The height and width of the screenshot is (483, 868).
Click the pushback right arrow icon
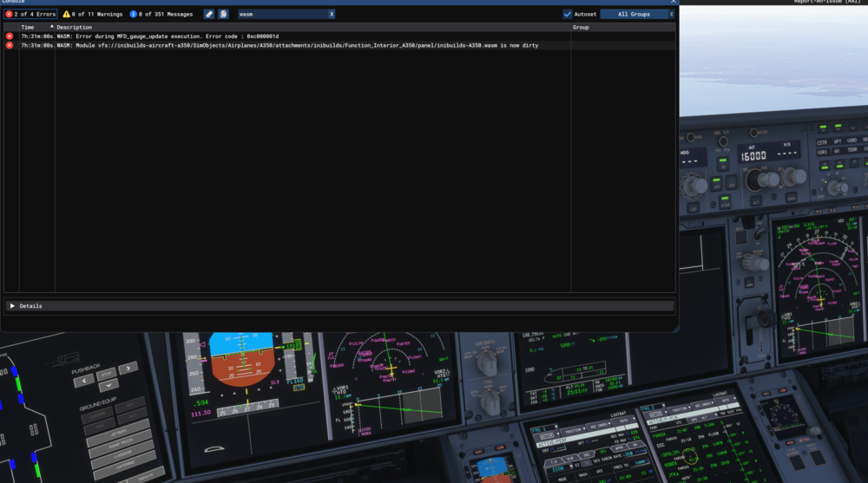(127, 367)
